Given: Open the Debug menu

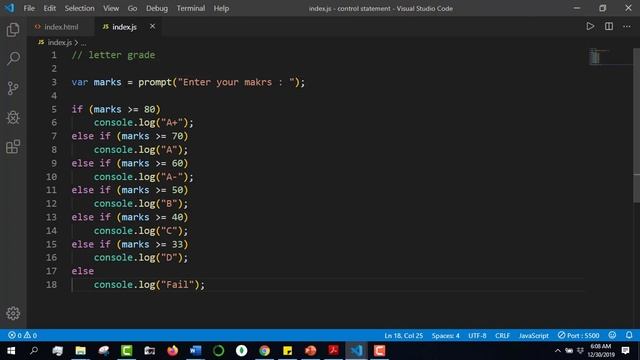Looking at the screenshot, I should tap(157, 8).
